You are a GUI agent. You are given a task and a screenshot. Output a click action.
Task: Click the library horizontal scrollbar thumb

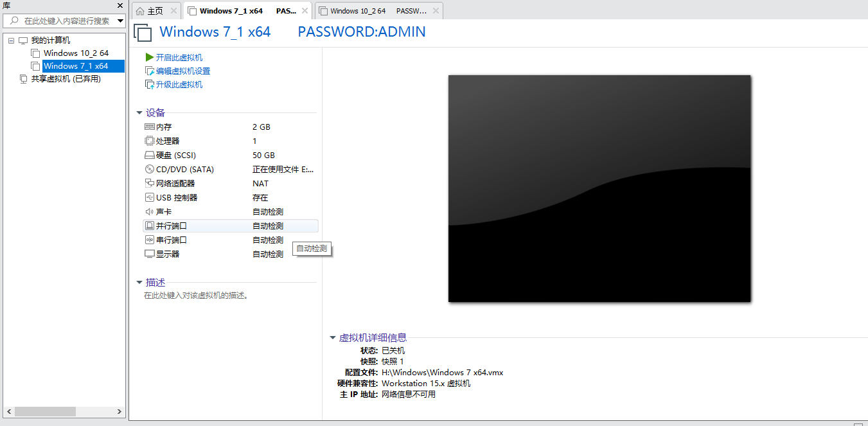(45, 411)
